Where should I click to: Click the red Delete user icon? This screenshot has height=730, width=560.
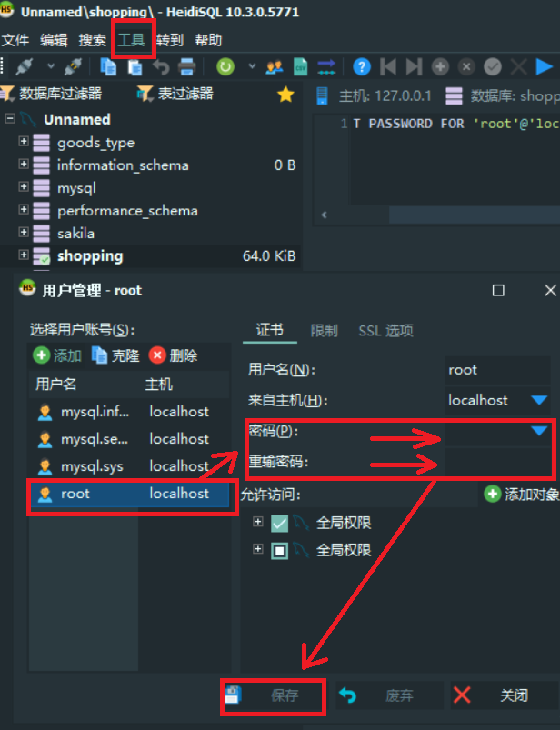tap(157, 355)
